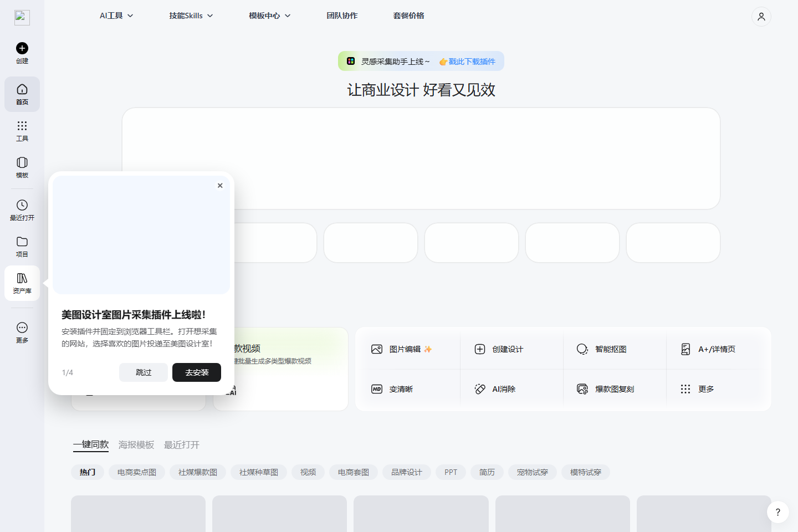Switch to the 一键同款 tab

click(x=91, y=444)
